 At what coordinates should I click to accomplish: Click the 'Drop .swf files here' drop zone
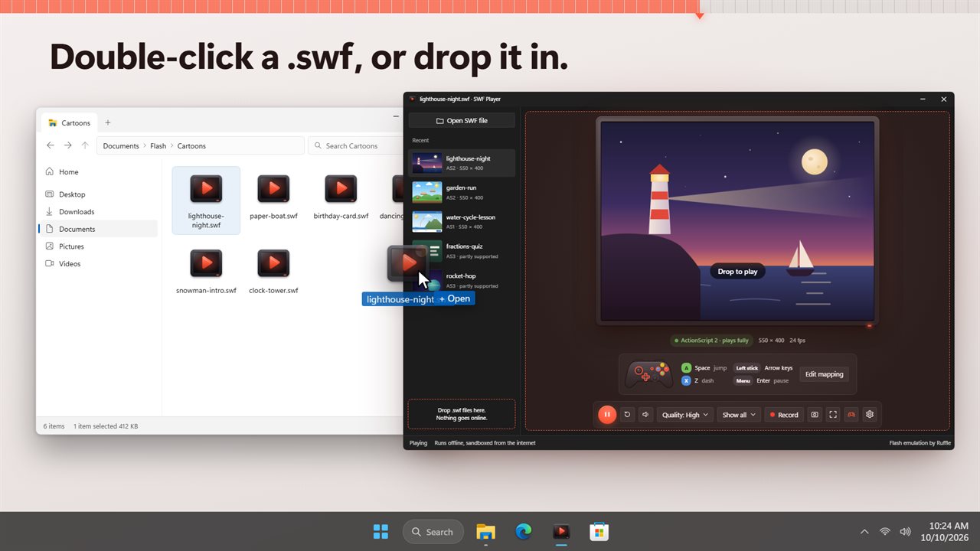point(462,414)
